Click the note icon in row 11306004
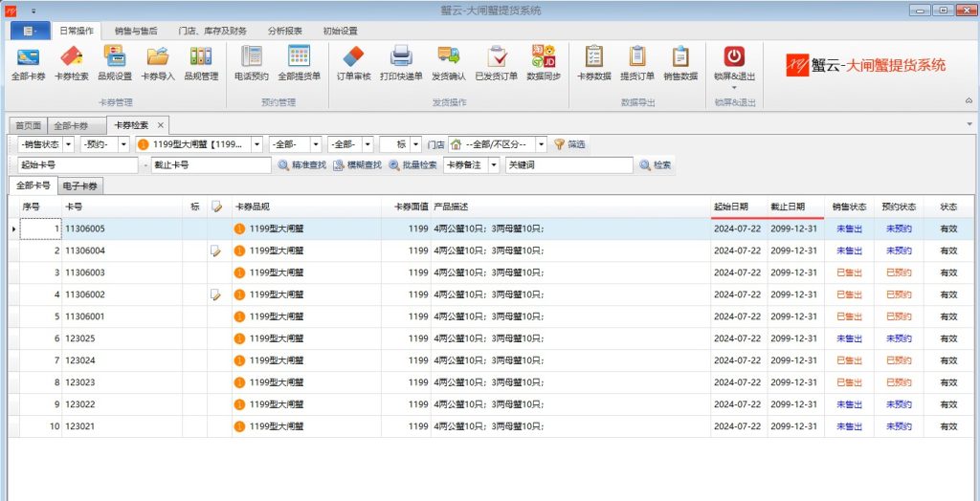 point(215,251)
